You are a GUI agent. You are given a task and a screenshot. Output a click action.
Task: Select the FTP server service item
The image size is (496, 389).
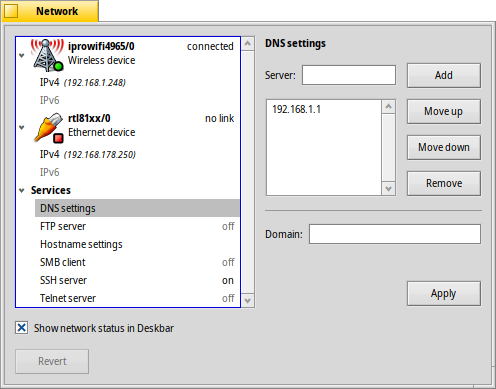[137, 226]
